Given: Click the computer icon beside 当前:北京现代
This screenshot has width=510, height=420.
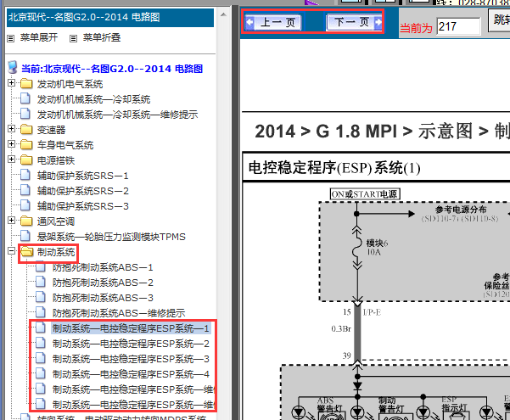Looking at the screenshot, I should click(x=13, y=67).
